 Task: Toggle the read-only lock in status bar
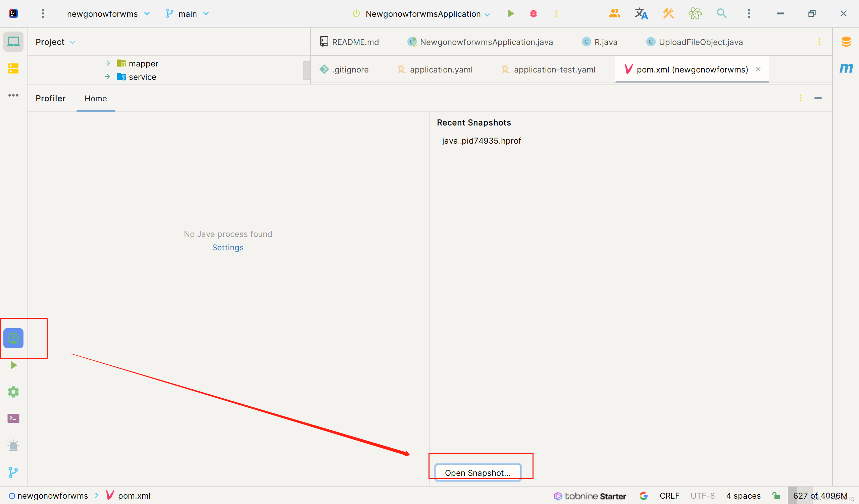(776, 496)
